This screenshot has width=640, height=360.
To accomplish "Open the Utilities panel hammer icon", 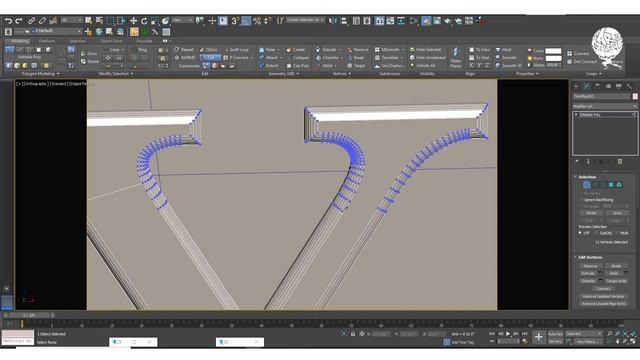I will coord(629,86).
